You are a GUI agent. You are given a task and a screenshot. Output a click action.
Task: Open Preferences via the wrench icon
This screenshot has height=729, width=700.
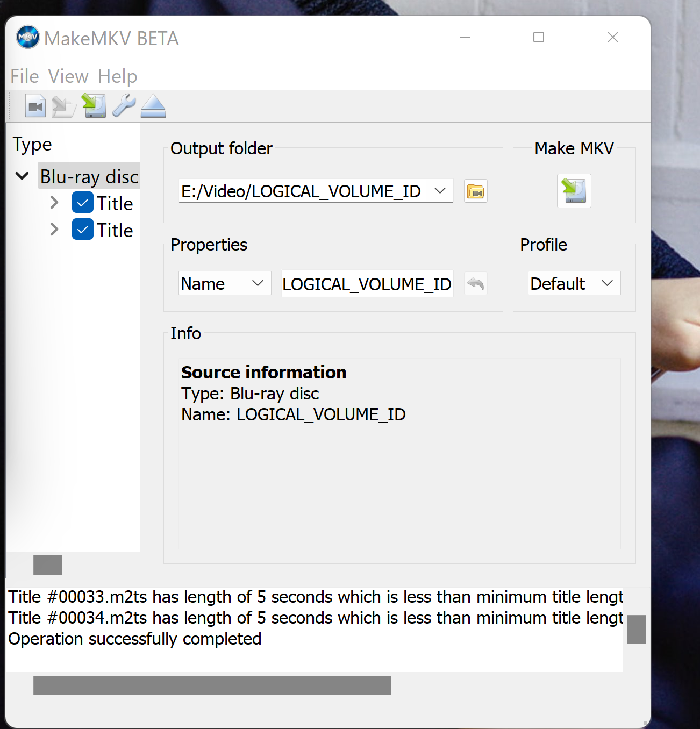(x=124, y=106)
